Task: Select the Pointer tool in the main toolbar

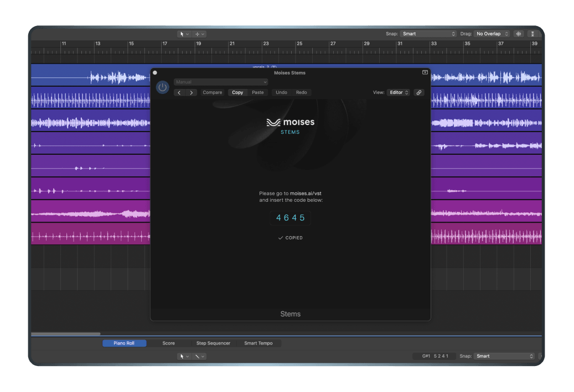Action: coord(183,33)
